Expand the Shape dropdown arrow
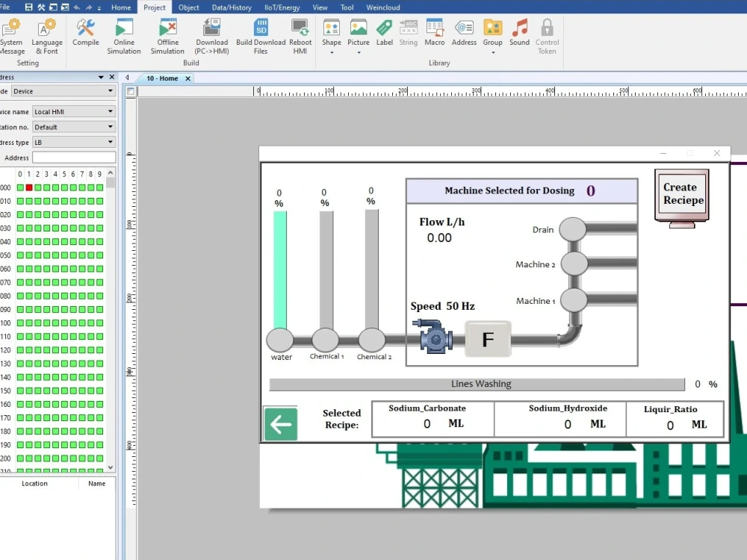The image size is (747, 560). pos(331,52)
